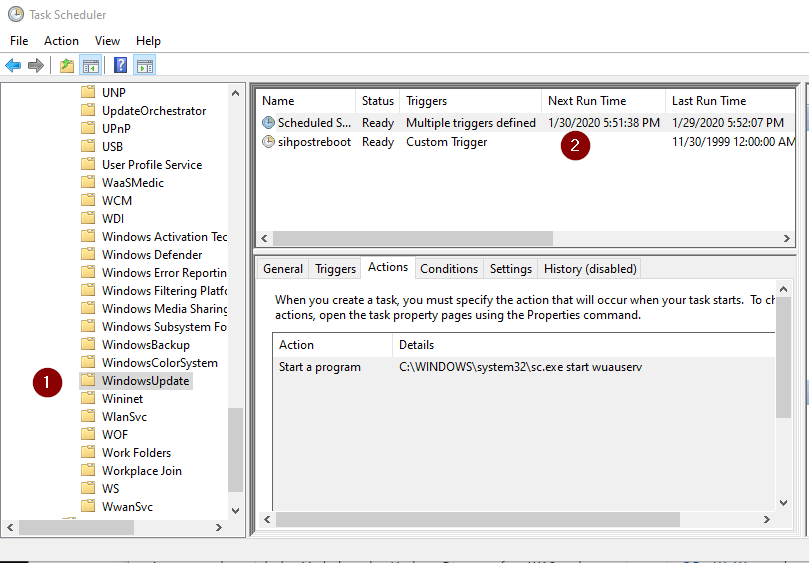Select the WCM tree folder
The height and width of the screenshot is (563, 809).
tap(117, 200)
